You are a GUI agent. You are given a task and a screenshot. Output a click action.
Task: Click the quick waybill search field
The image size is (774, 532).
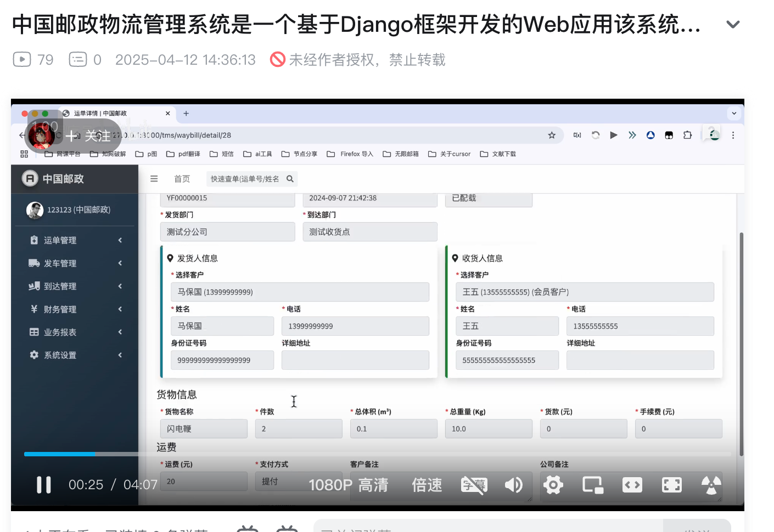(245, 179)
